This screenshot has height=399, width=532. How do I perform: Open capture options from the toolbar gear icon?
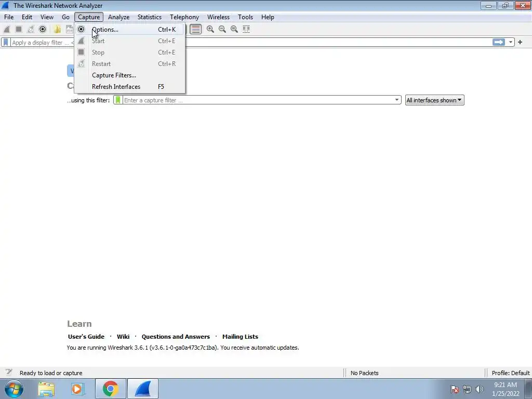(x=43, y=29)
